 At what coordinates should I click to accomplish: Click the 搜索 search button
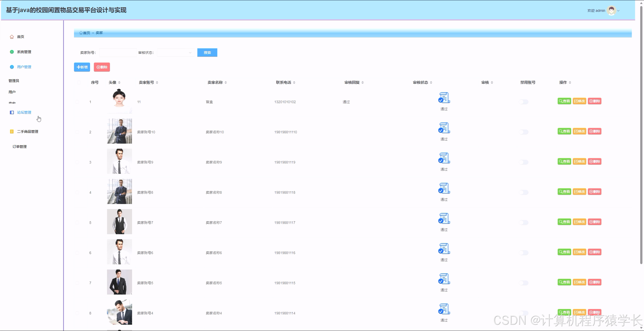point(207,53)
